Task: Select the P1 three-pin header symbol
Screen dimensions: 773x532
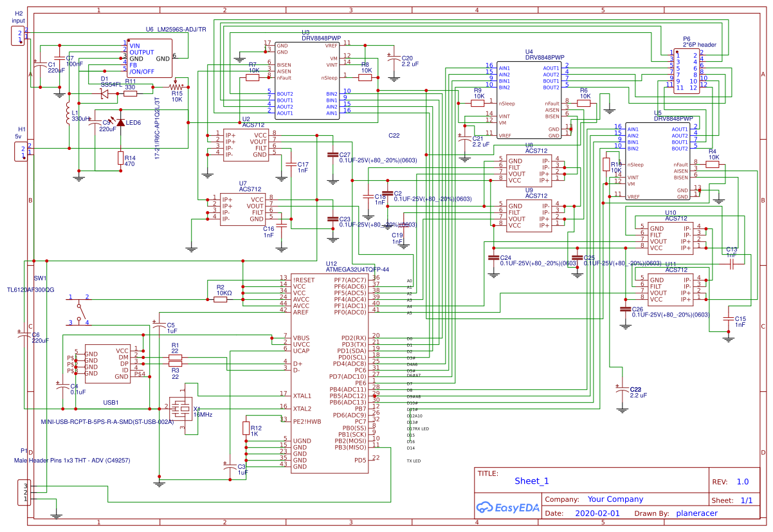Action: pyautogui.click(x=23, y=492)
